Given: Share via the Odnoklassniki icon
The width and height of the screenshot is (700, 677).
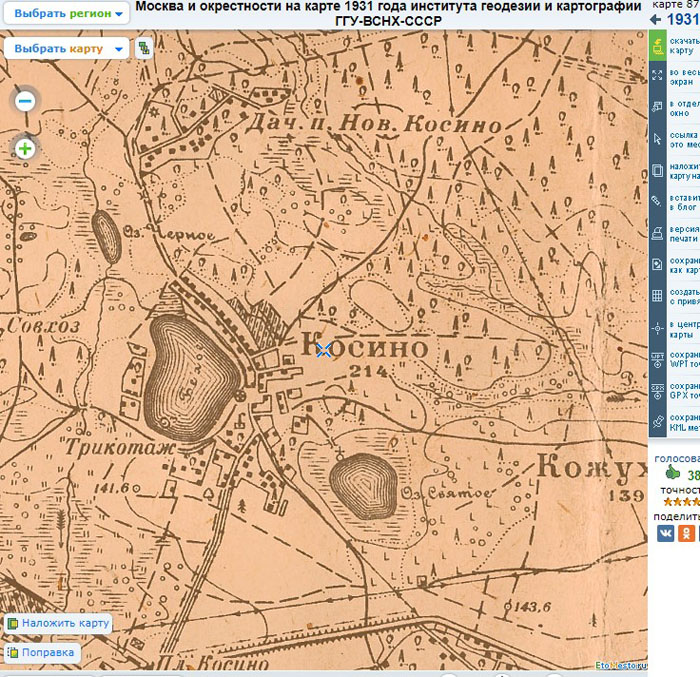Looking at the screenshot, I should tap(686, 533).
